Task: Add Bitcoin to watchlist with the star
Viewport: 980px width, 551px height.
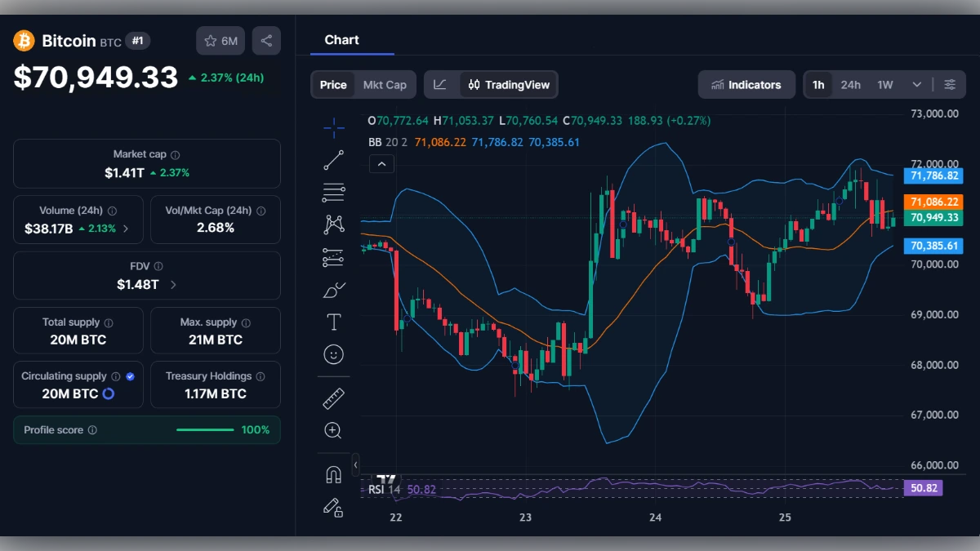Action: tap(211, 40)
